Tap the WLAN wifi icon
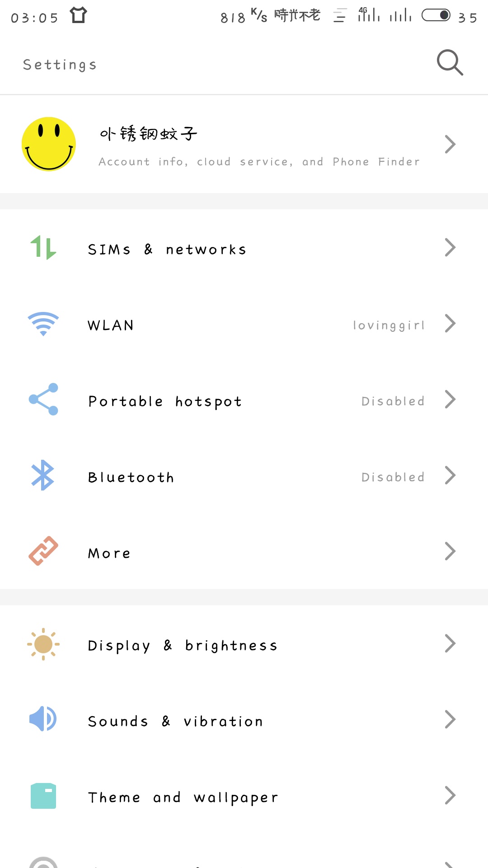This screenshot has height=868, width=488. coord(43,324)
